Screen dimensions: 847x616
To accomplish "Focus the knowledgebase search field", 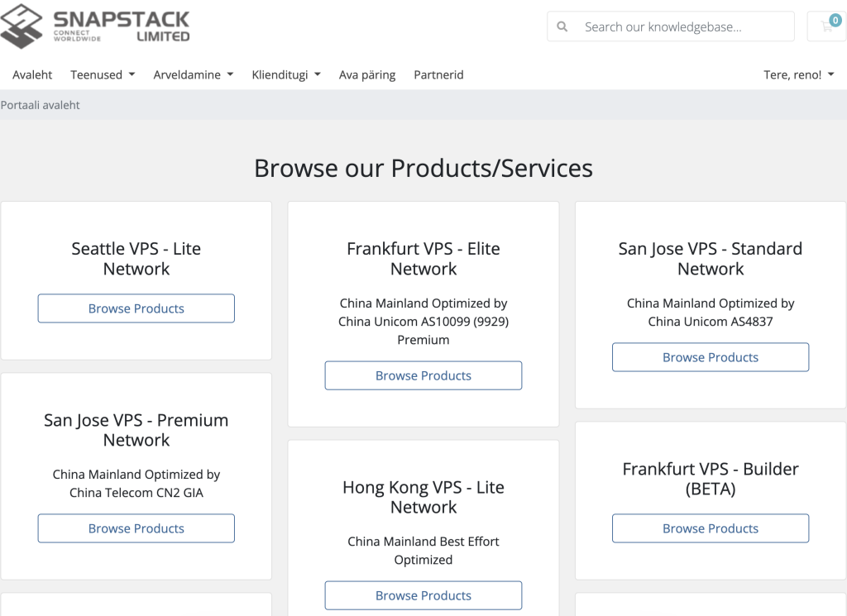I will pyautogui.click(x=671, y=26).
